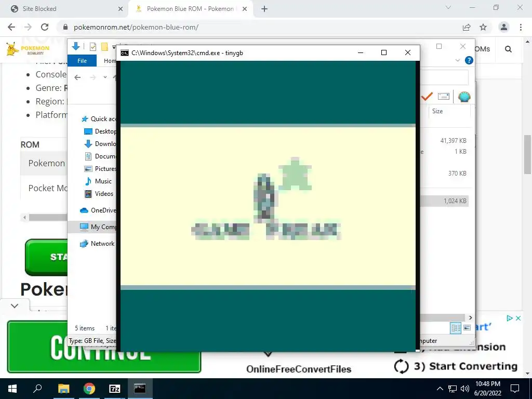Select the highlighted 1,024 KB file row

tap(445, 201)
